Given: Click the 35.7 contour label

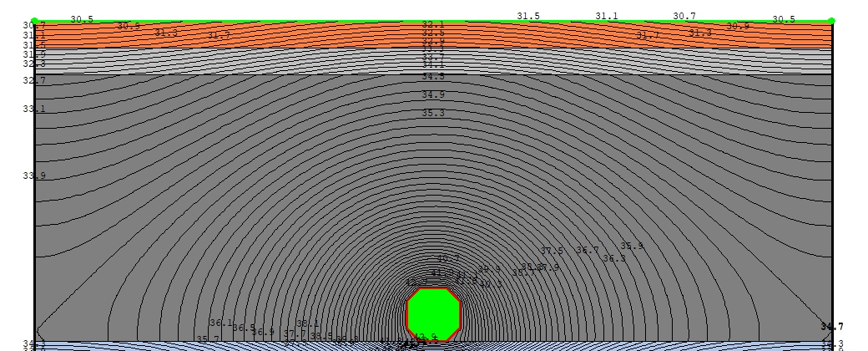Looking at the screenshot, I should coord(208,339).
